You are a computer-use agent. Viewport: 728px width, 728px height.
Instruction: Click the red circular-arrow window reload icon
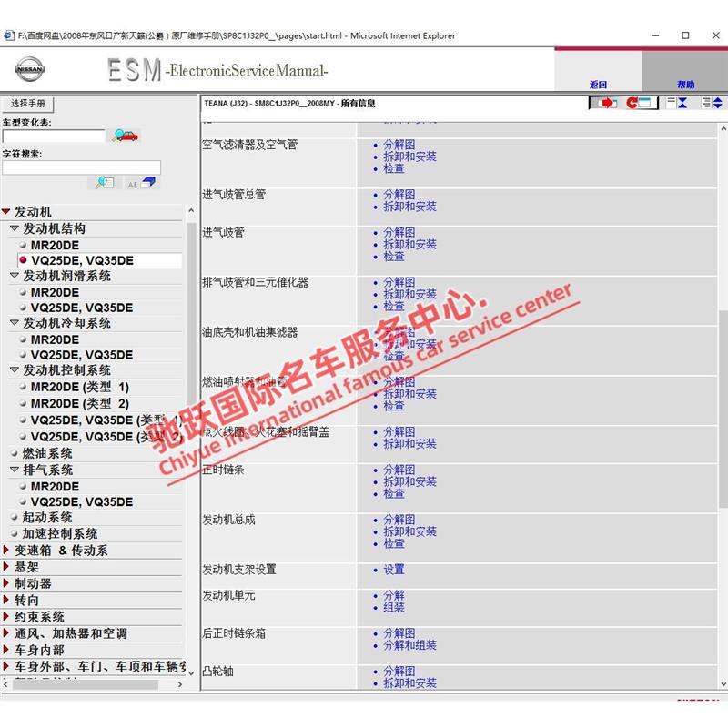click(640, 103)
